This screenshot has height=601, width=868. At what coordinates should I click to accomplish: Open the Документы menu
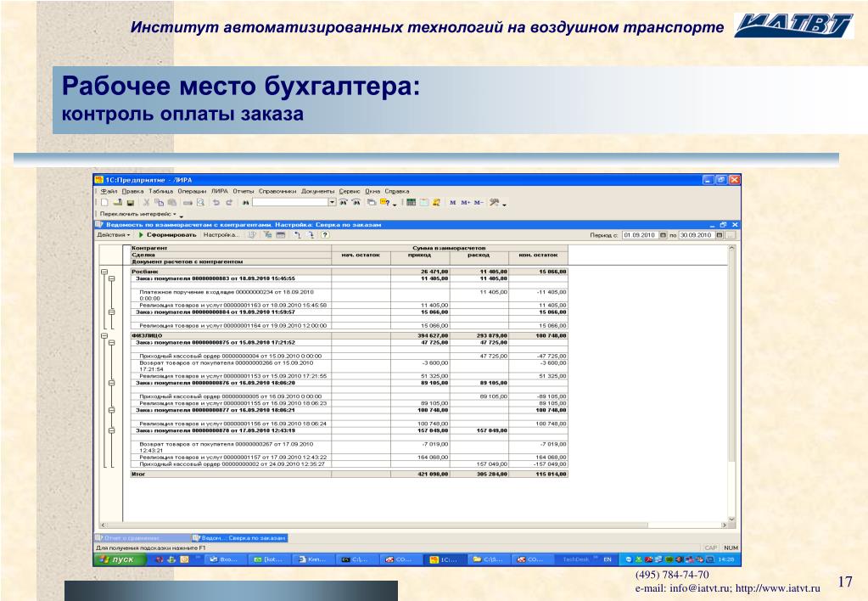(317, 191)
